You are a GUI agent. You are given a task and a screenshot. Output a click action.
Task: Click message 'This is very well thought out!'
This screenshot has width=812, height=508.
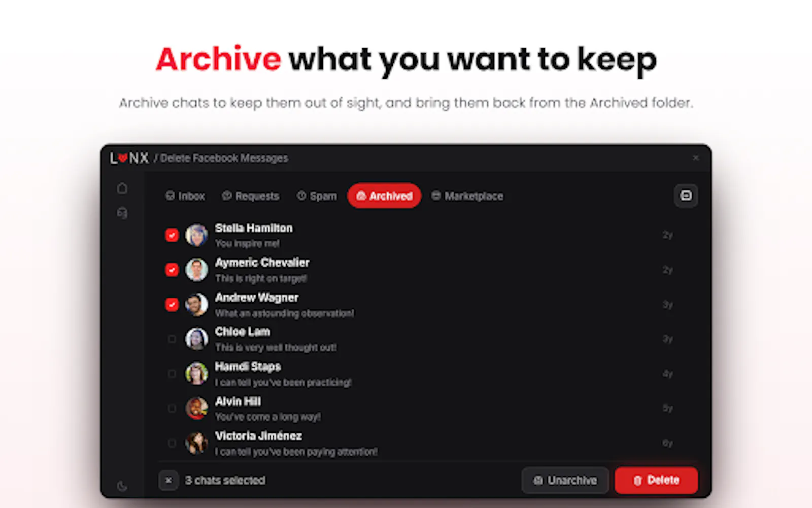coord(276,347)
